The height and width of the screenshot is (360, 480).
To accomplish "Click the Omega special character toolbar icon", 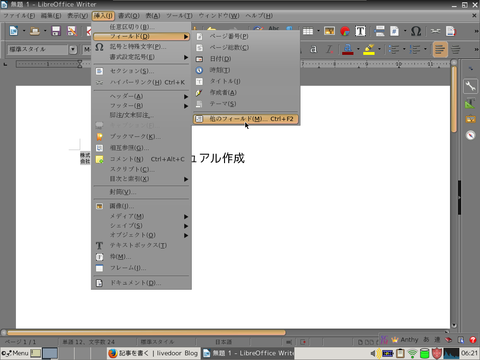I will [x=416, y=31].
